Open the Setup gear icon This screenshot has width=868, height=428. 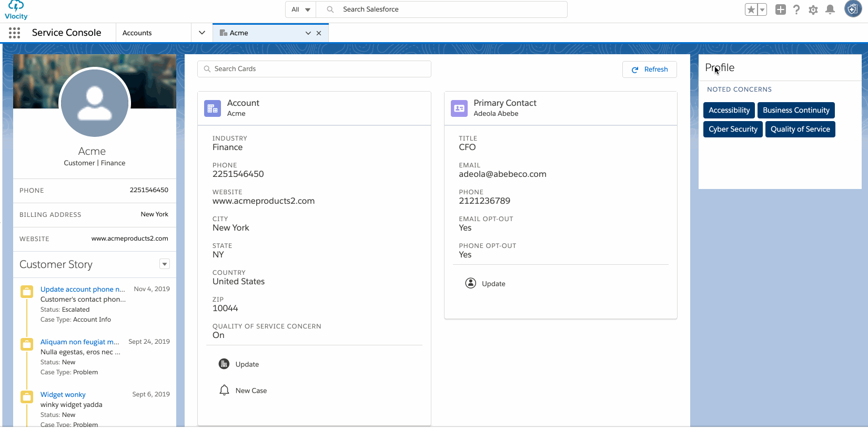tap(813, 9)
